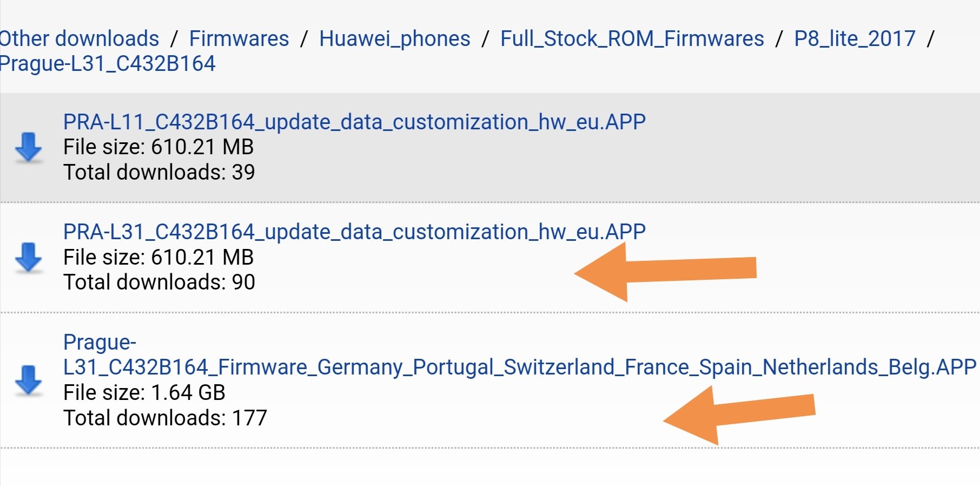Click download arrow beside Prague-L31 firmware file
980x486 pixels.
point(29,380)
